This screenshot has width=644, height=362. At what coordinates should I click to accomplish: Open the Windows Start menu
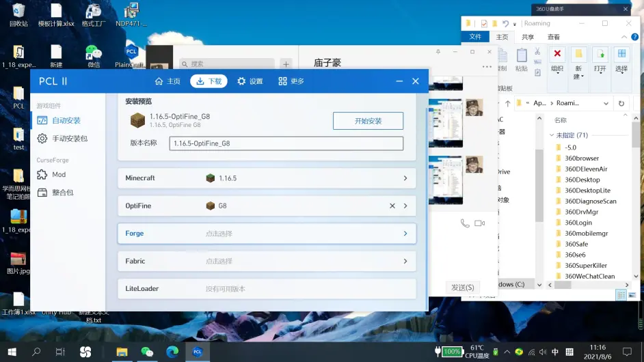[12, 352]
